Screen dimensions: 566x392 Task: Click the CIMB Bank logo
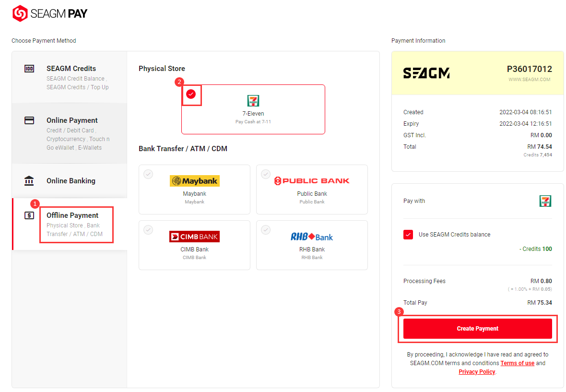coord(195,237)
